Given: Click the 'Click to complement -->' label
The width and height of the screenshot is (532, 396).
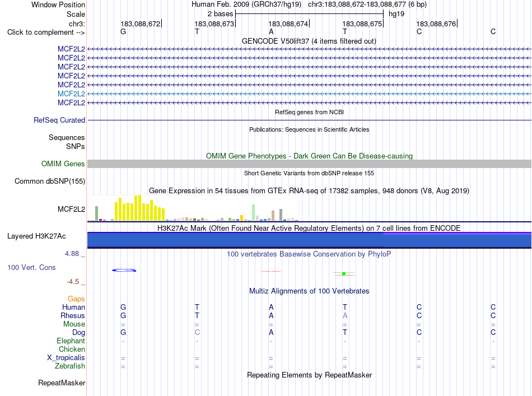Looking at the screenshot, I should [46, 32].
